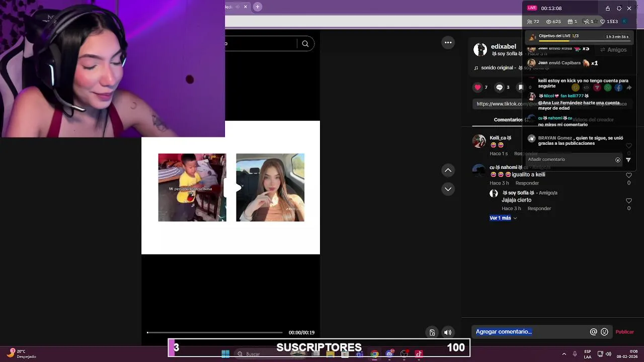The image size is (644, 362).
Task: Click the LIVE new followers icon counter
Action: pyautogui.click(x=588, y=22)
